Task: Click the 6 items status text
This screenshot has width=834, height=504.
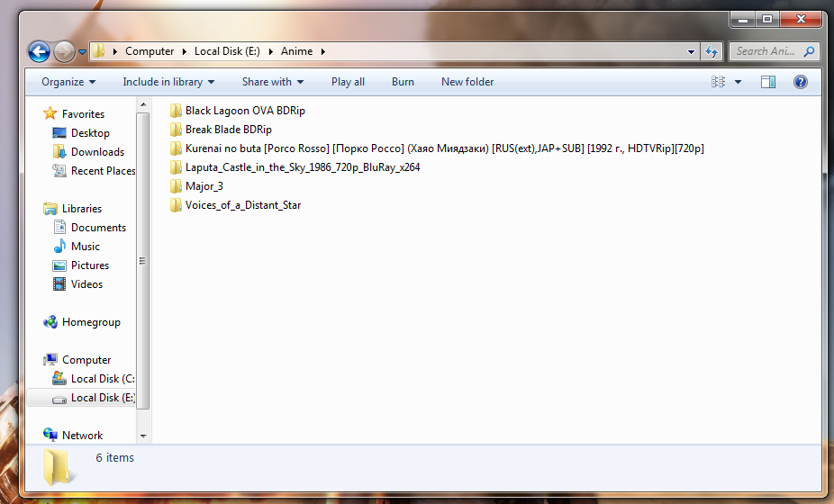Action: click(115, 458)
